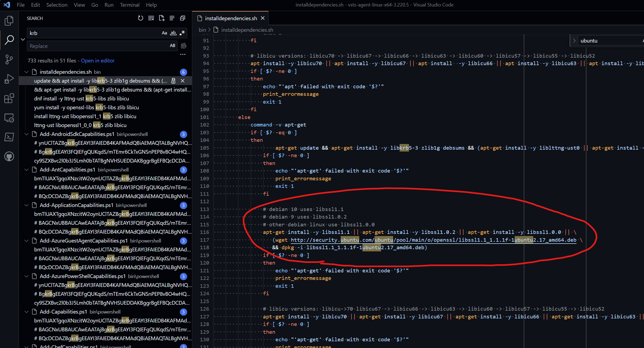Viewport: 644px width, 348px height.
Task: Toggle Match Case in search box
Action: [164, 33]
